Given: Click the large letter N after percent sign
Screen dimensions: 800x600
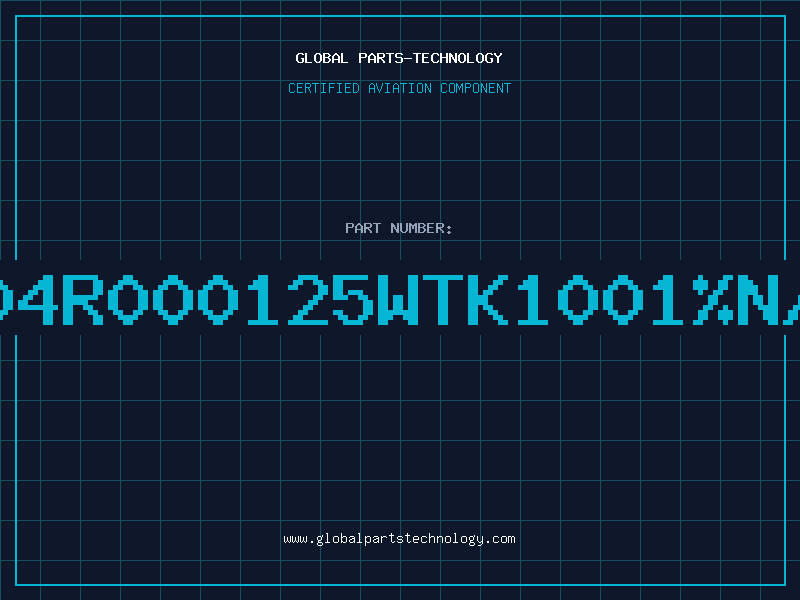Looking at the screenshot, I should [x=758, y=299].
